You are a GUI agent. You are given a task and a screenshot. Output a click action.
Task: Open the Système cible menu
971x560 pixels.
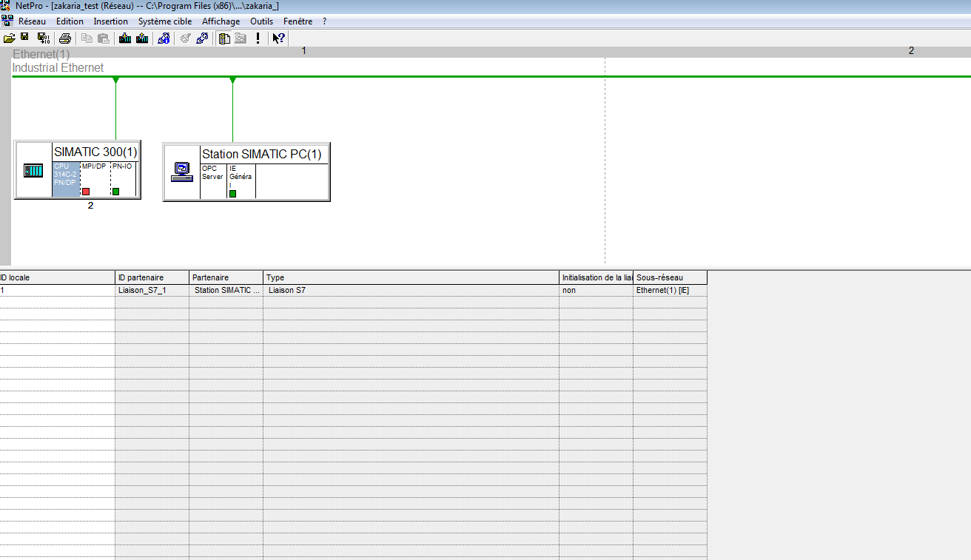click(x=164, y=21)
